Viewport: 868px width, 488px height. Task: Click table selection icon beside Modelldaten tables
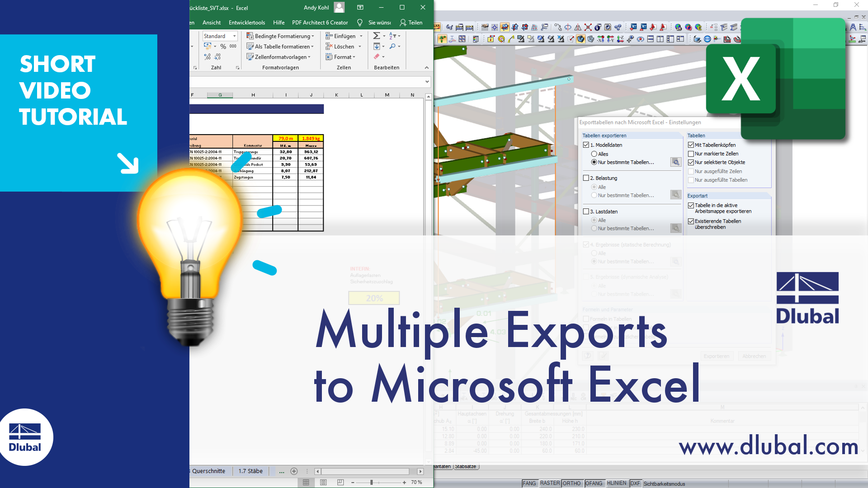(x=675, y=162)
